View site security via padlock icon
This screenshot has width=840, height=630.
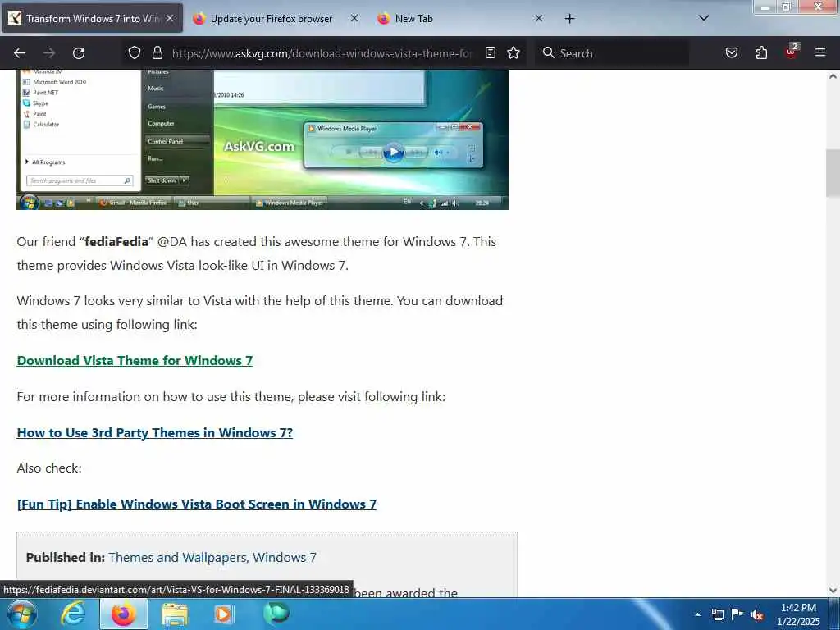[157, 52]
